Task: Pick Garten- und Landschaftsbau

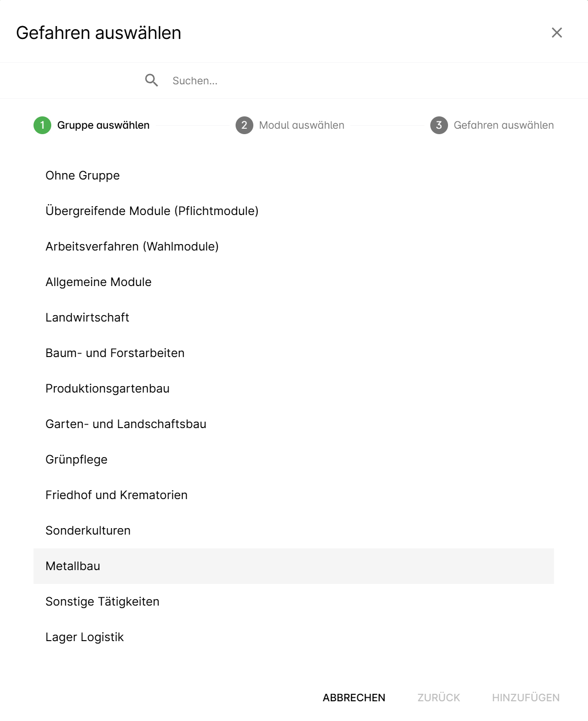Action: click(x=126, y=424)
